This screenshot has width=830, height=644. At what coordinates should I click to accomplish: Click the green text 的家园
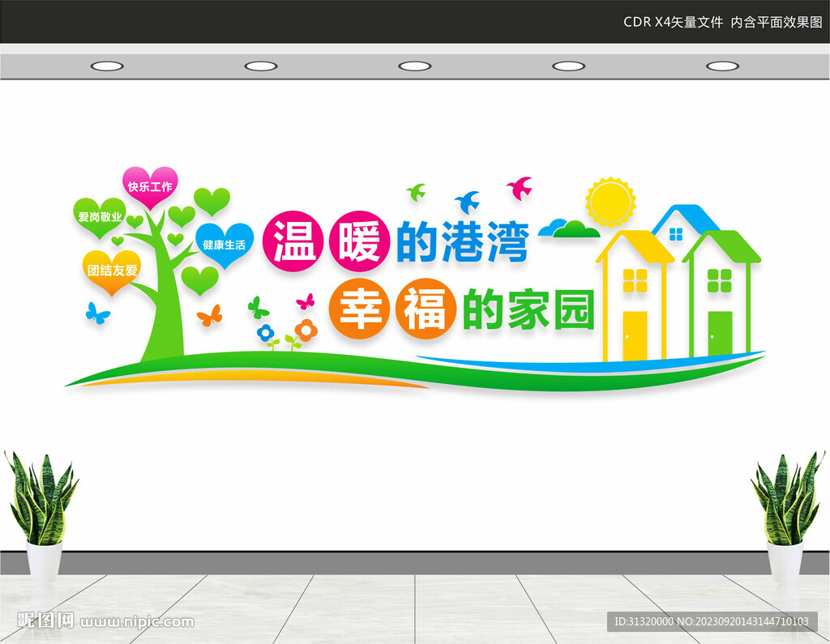pos(528,309)
